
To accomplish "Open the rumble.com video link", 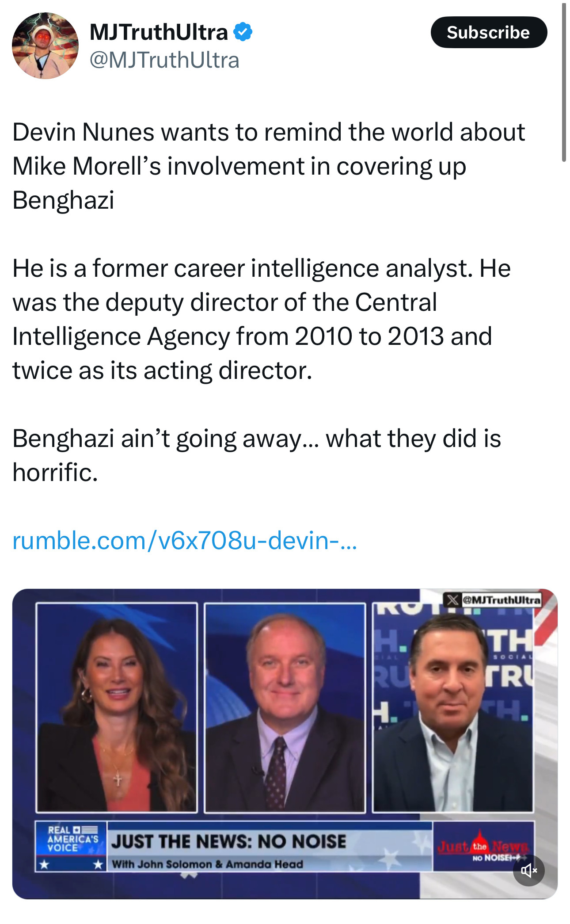I will [x=185, y=540].
